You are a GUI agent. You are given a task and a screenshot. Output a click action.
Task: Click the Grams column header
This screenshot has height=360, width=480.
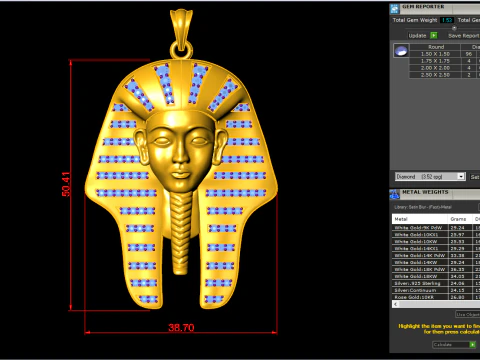pyautogui.click(x=459, y=219)
